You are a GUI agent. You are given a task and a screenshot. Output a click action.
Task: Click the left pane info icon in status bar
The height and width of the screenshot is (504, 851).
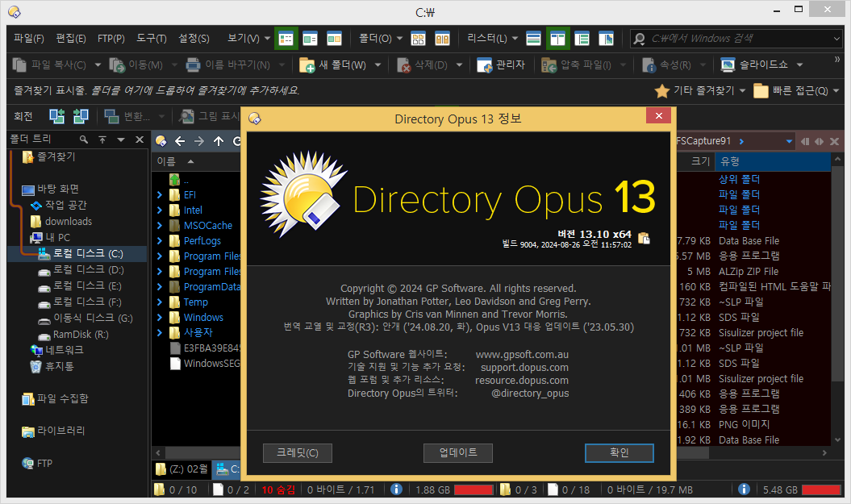[x=396, y=489]
